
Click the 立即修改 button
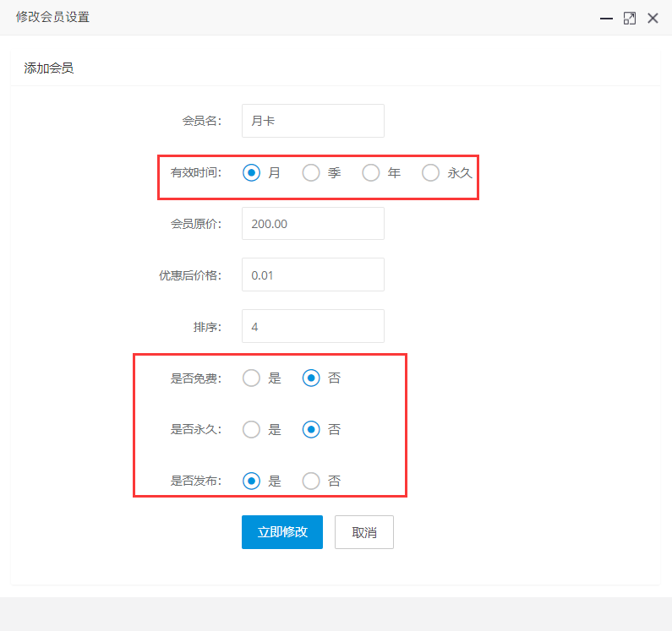[282, 532]
